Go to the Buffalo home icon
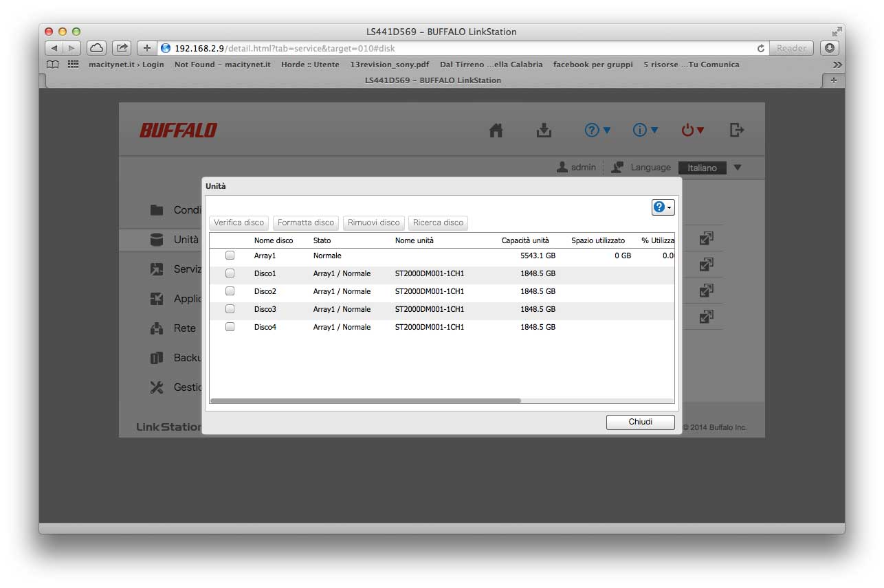The height and width of the screenshot is (588, 884). pos(496,130)
